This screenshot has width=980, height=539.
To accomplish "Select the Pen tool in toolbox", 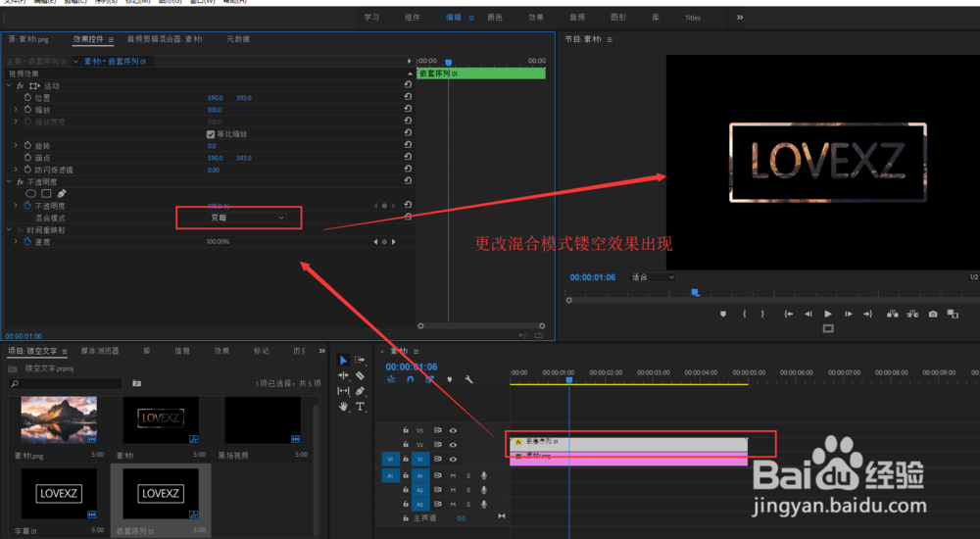I will tap(360, 391).
